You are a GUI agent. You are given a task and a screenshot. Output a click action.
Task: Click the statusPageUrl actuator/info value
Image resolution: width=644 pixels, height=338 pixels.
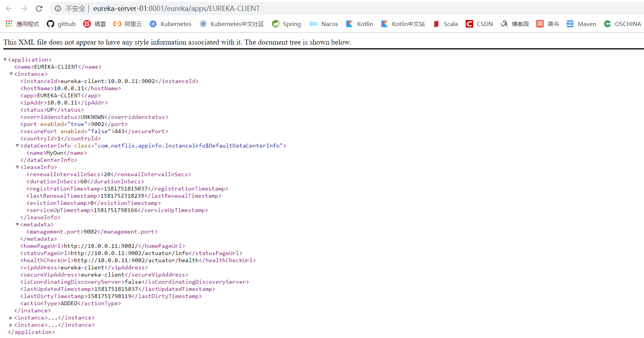pyautogui.click(x=130, y=253)
